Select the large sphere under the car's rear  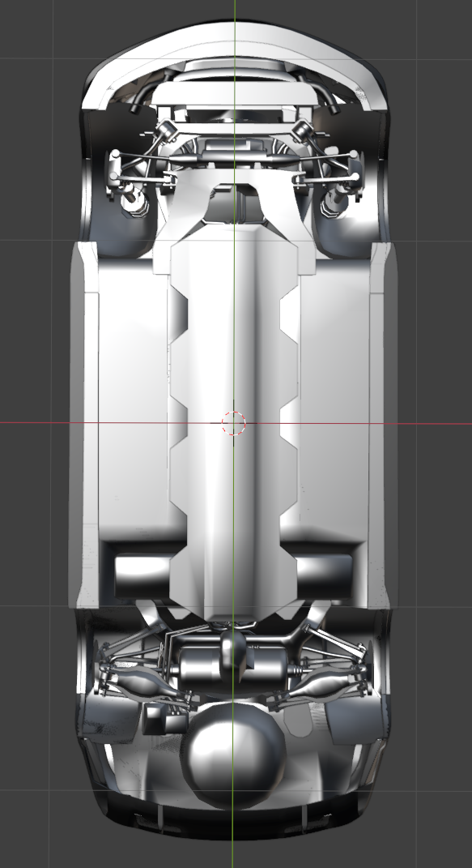point(233,756)
